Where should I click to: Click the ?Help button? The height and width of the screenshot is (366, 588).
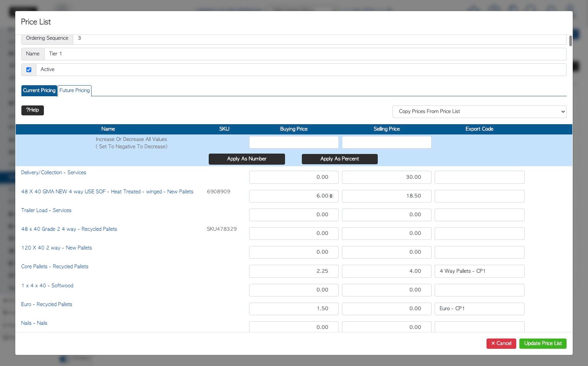(32, 110)
